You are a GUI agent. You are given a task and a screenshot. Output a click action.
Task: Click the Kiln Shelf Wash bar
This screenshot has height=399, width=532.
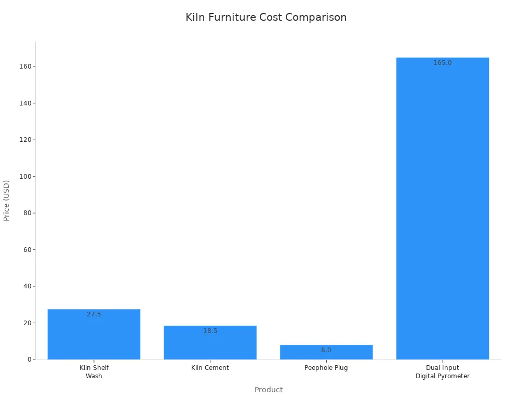pos(94,335)
